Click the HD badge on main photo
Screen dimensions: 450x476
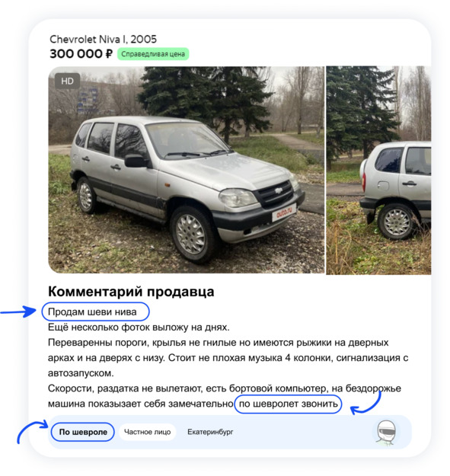pos(67,81)
